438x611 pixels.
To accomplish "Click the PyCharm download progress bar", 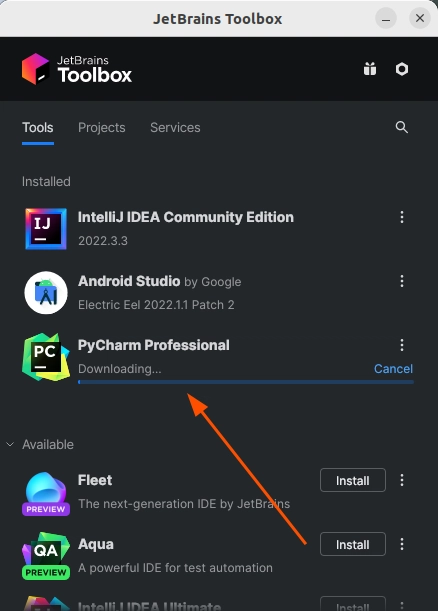I will point(246,382).
